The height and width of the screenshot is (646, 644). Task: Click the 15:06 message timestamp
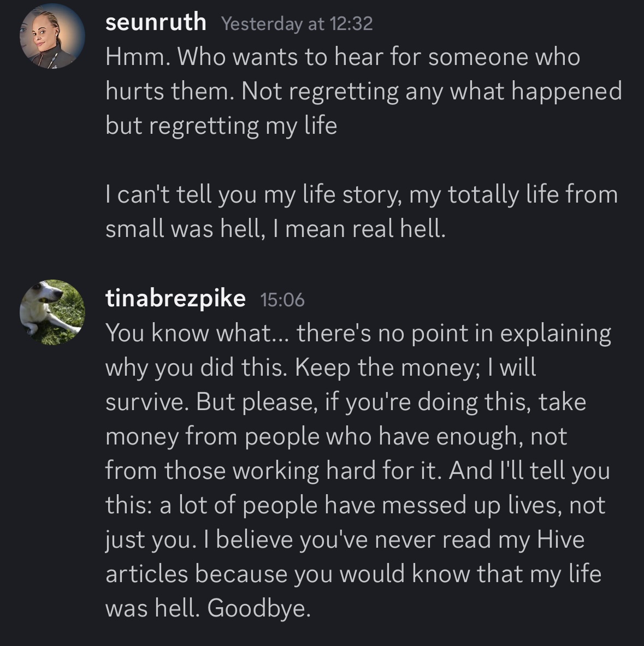pos(282,300)
